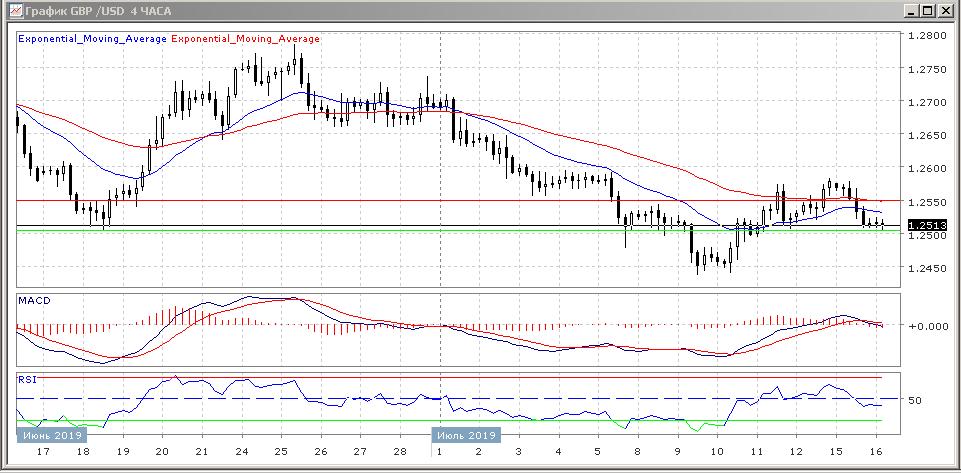Click the 1.2800 price axis label
The width and height of the screenshot is (961, 473).
tap(927, 36)
